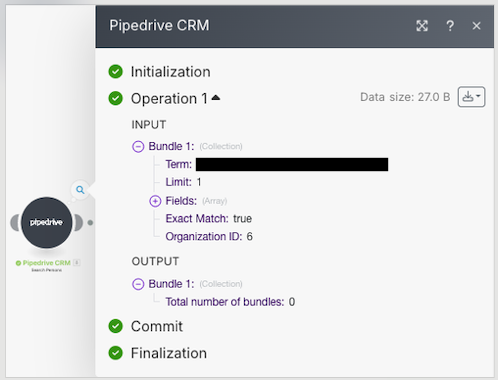Click the Pipedrive CRM module label

click(x=47, y=263)
